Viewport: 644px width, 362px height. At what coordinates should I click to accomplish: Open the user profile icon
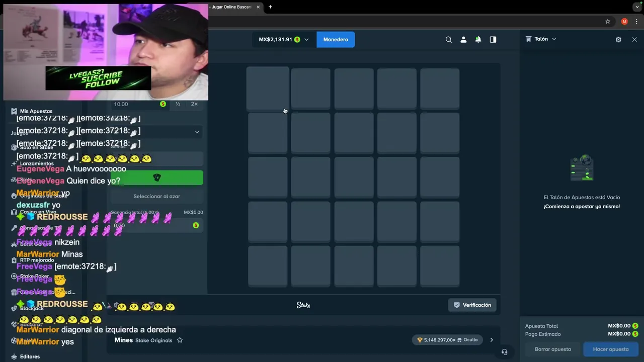tap(463, 40)
